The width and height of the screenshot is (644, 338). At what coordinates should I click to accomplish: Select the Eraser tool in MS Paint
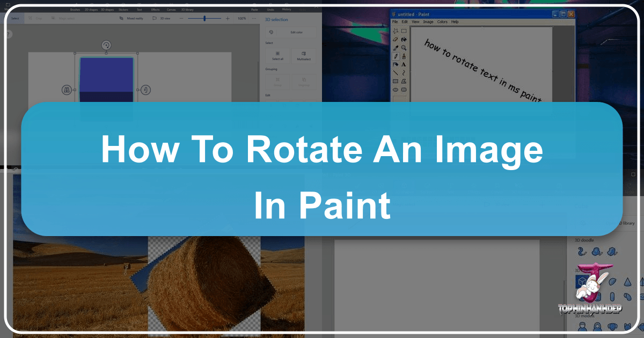(395, 40)
